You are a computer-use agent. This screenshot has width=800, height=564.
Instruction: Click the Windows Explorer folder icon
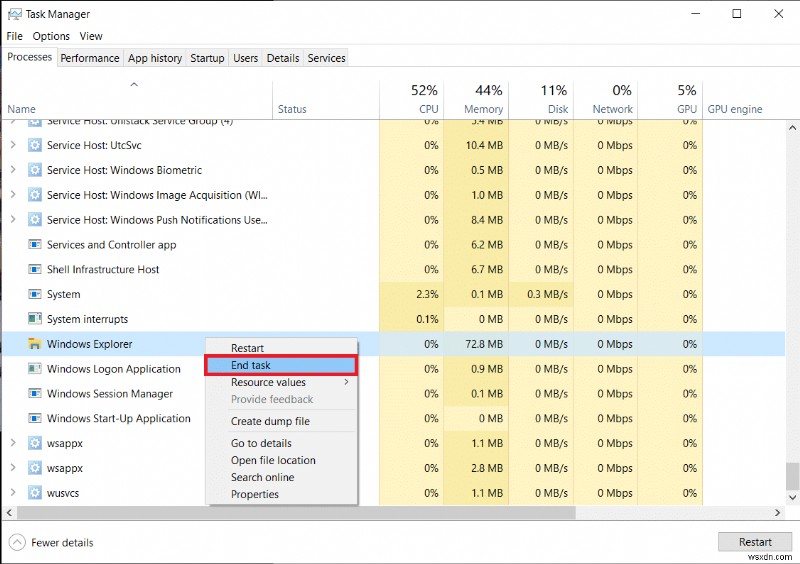[35, 344]
